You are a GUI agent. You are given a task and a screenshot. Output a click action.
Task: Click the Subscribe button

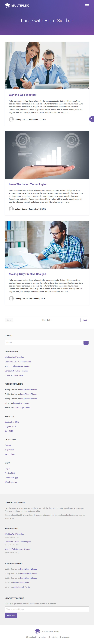11,615
